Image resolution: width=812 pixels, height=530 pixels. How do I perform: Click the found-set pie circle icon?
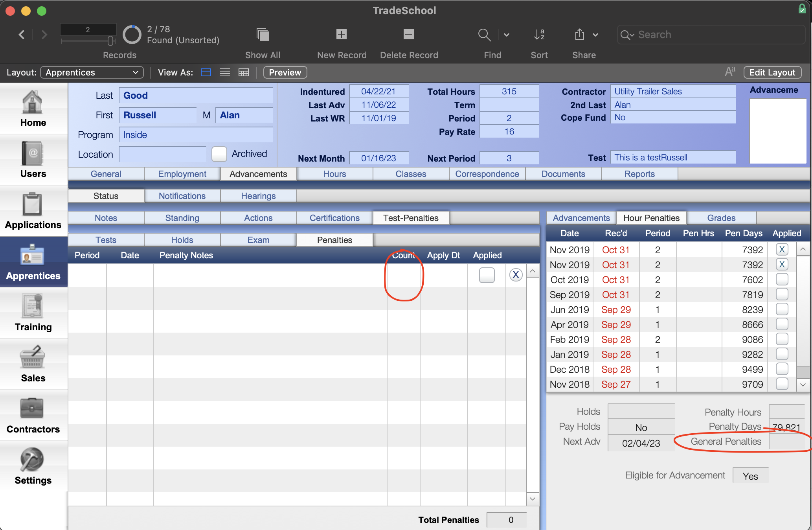click(x=132, y=35)
